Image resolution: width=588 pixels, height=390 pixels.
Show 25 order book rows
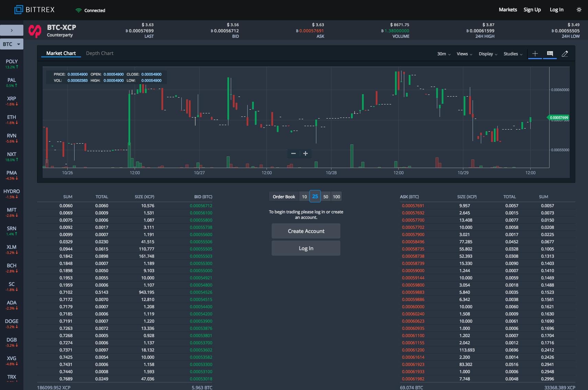[315, 197]
